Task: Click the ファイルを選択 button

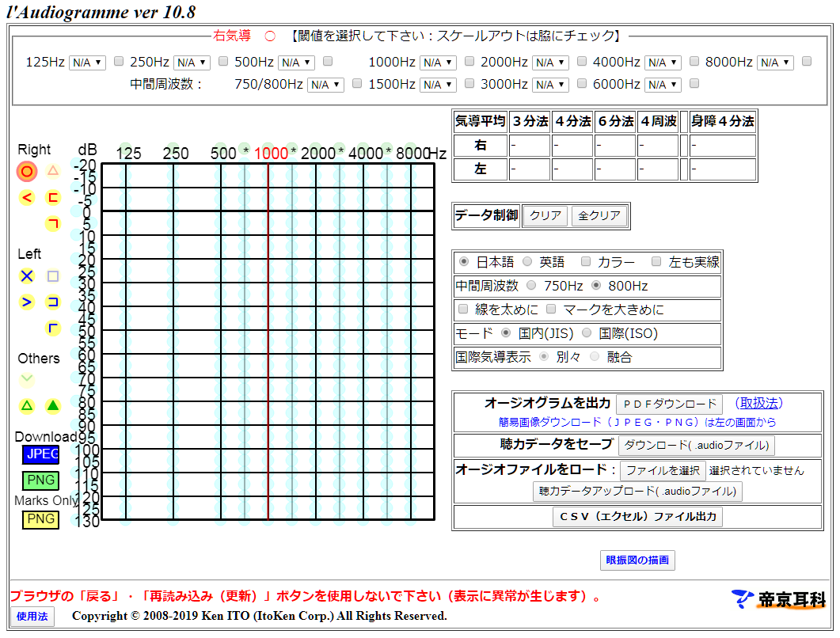Action: [x=663, y=471]
